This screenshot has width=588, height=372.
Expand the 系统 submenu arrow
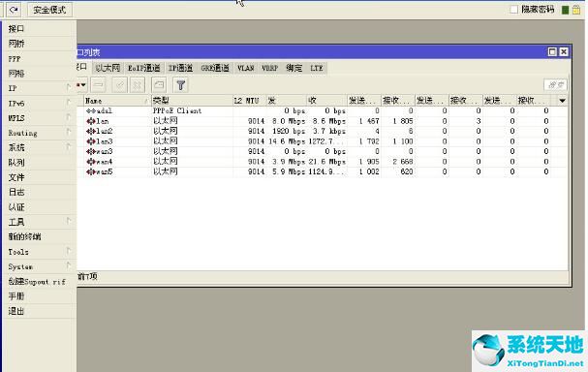click(68, 146)
